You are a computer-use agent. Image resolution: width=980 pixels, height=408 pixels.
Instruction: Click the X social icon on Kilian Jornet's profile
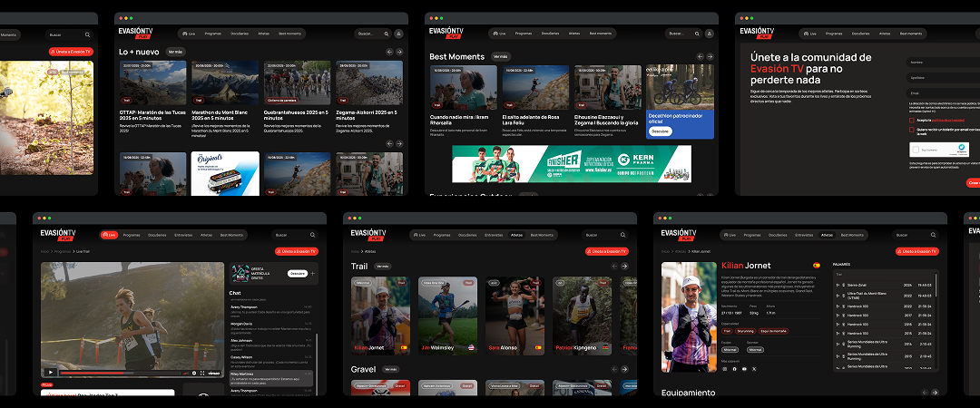coord(754,369)
